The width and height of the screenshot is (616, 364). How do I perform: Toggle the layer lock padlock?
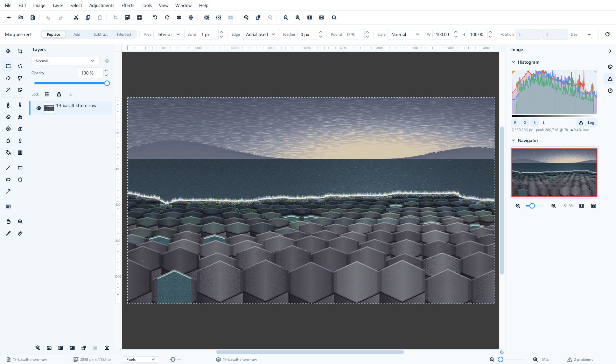click(x=59, y=94)
